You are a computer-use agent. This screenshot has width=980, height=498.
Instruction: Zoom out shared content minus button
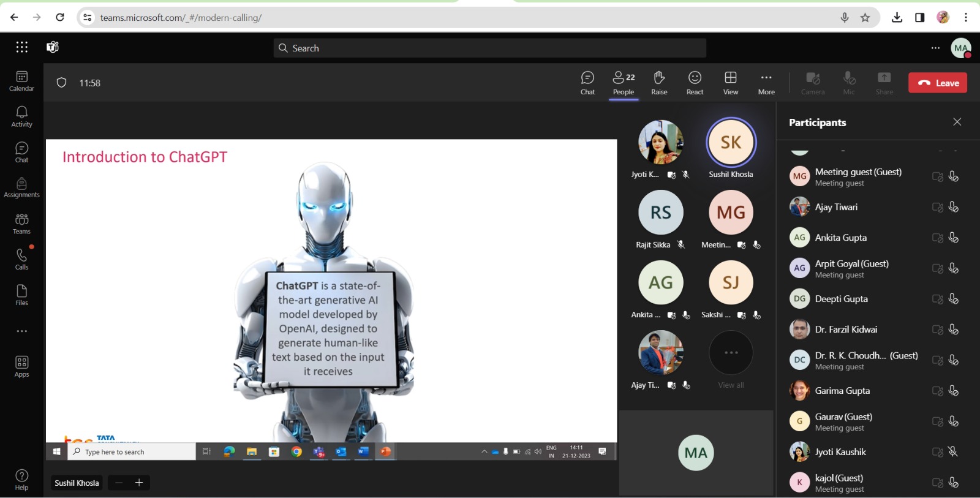pos(119,483)
